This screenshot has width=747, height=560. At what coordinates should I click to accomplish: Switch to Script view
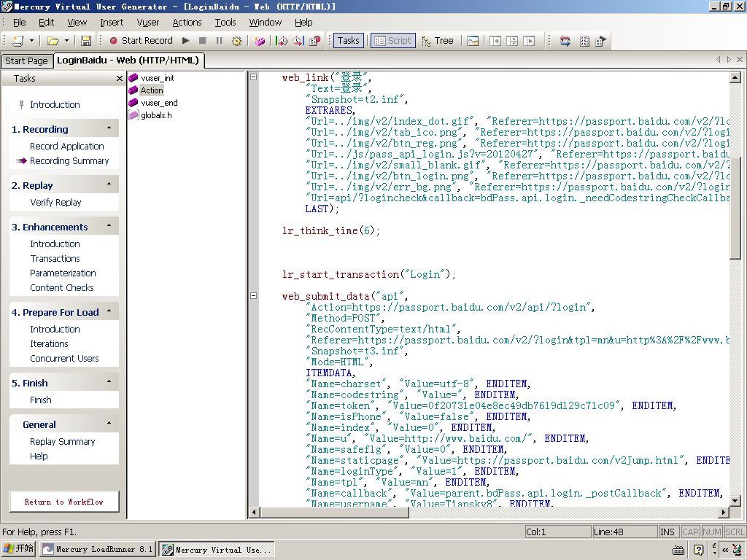click(x=392, y=41)
